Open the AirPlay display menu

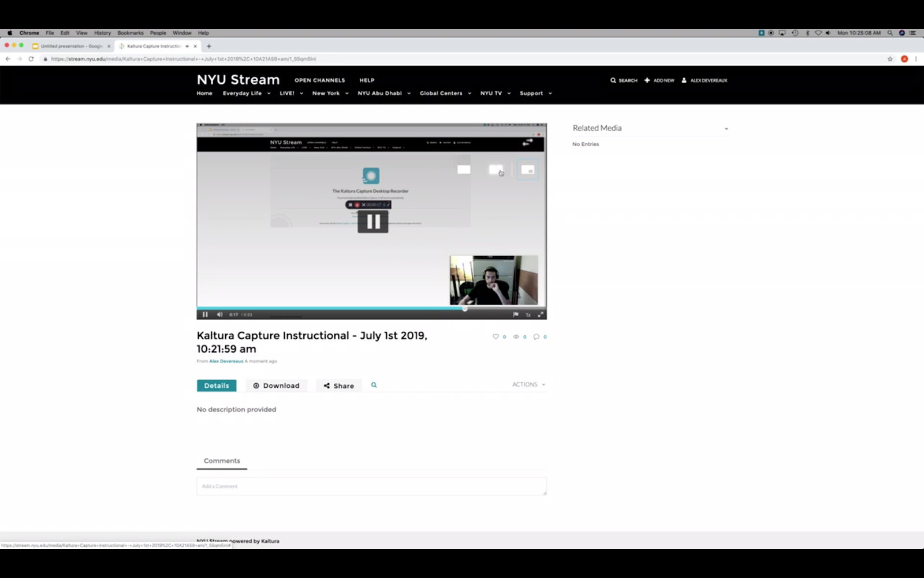click(x=783, y=33)
